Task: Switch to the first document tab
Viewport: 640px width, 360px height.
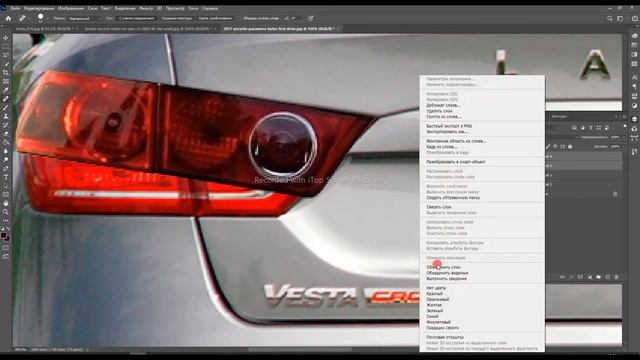Action: [45, 29]
